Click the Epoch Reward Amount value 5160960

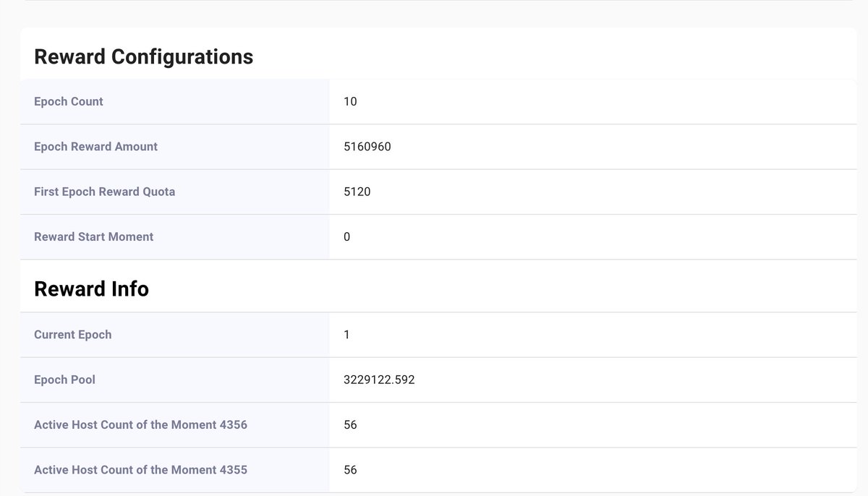(366, 146)
